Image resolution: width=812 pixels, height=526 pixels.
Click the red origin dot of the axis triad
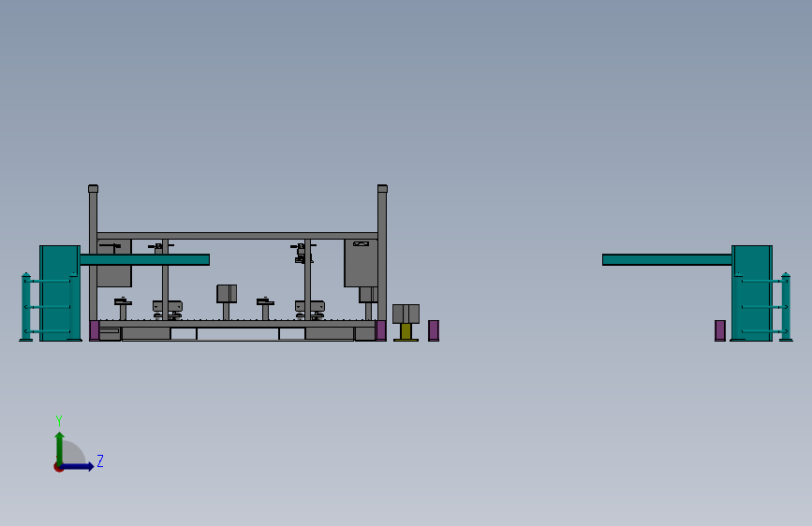(58, 467)
